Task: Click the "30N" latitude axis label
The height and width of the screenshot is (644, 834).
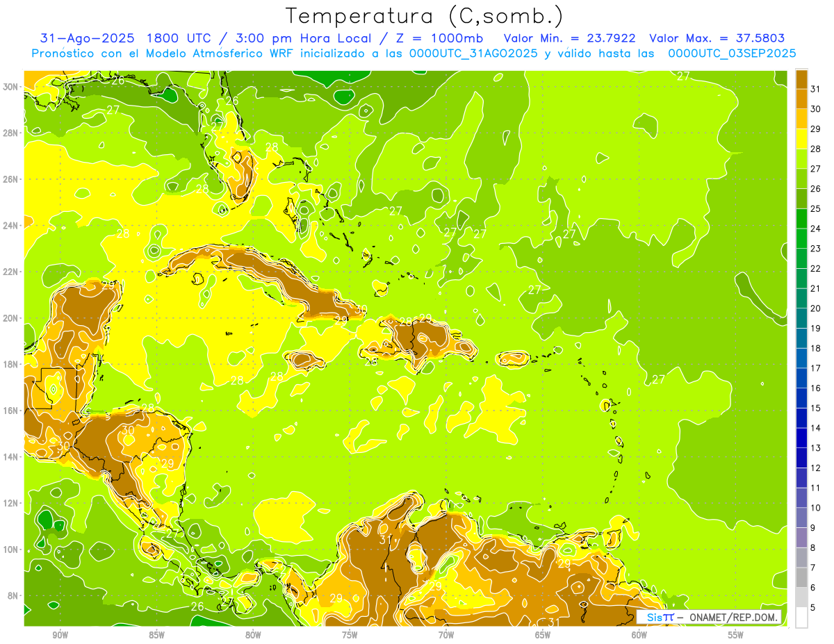Action: 11,87
